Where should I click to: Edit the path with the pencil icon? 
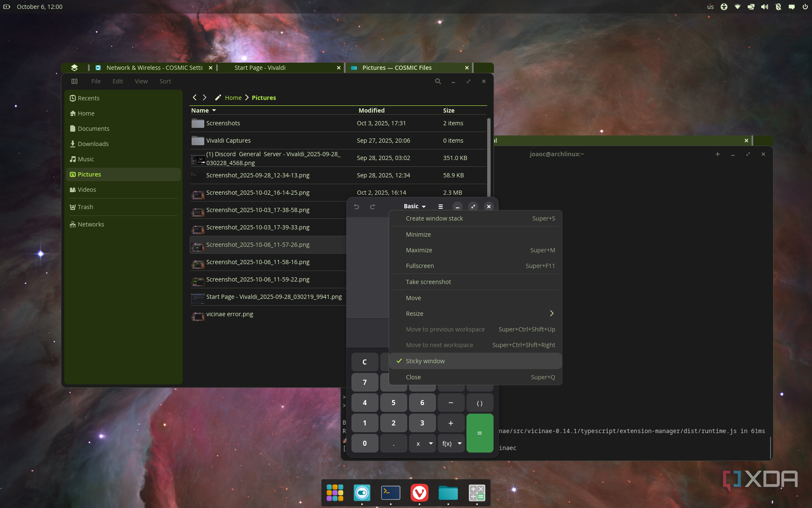218,98
